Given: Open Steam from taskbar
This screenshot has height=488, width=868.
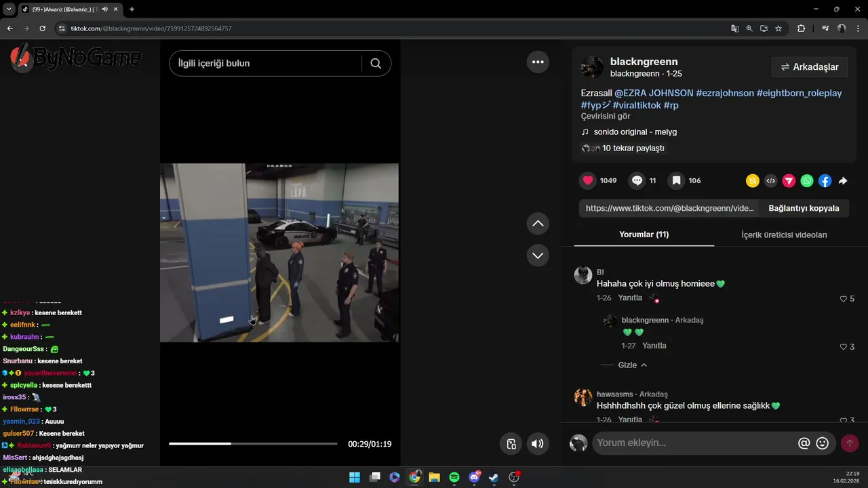Looking at the screenshot, I should [x=494, y=477].
